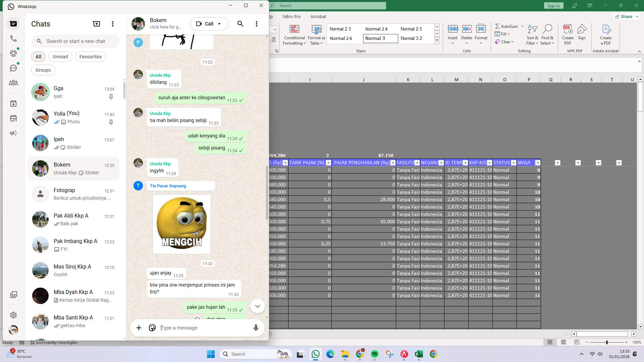The height and width of the screenshot is (362, 644).
Task: Show only Favourites chats
Action: (91, 57)
